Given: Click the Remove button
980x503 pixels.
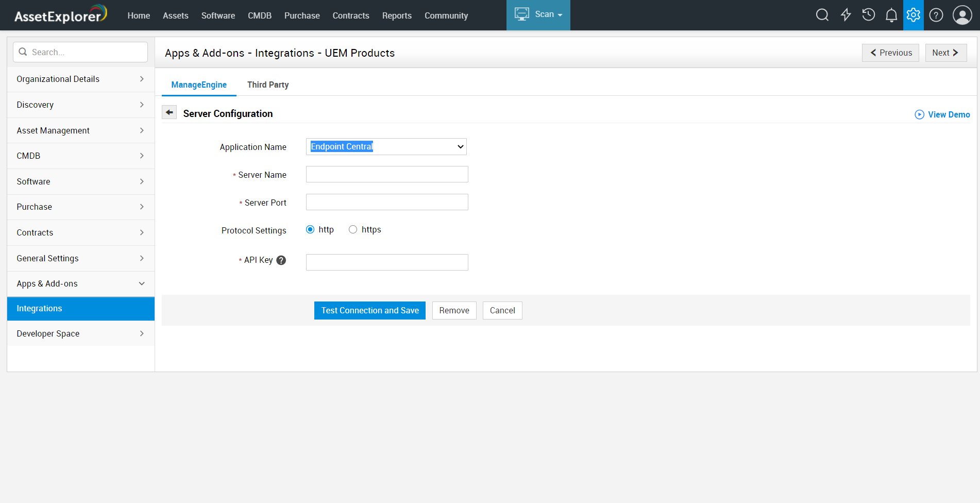Looking at the screenshot, I should (x=454, y=311).
